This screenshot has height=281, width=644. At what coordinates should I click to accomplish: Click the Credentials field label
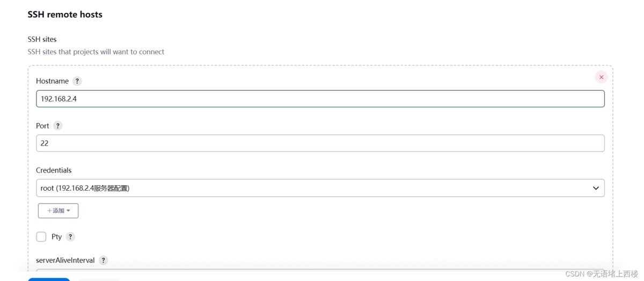coord(54,170)
